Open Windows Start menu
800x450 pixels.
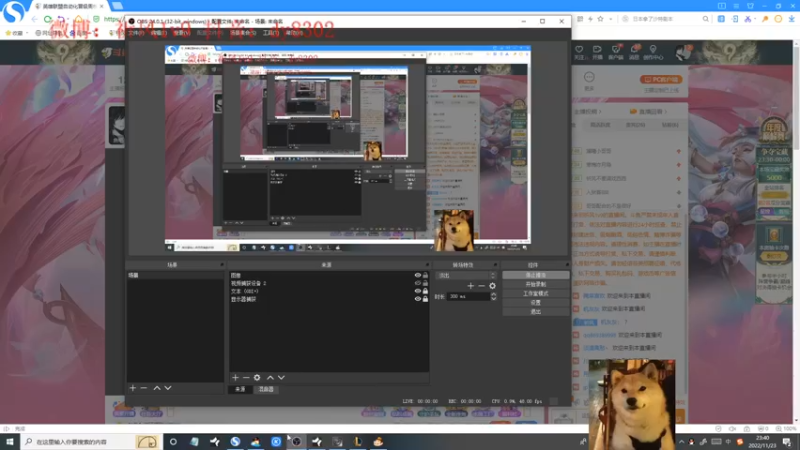tap(10, 441)
